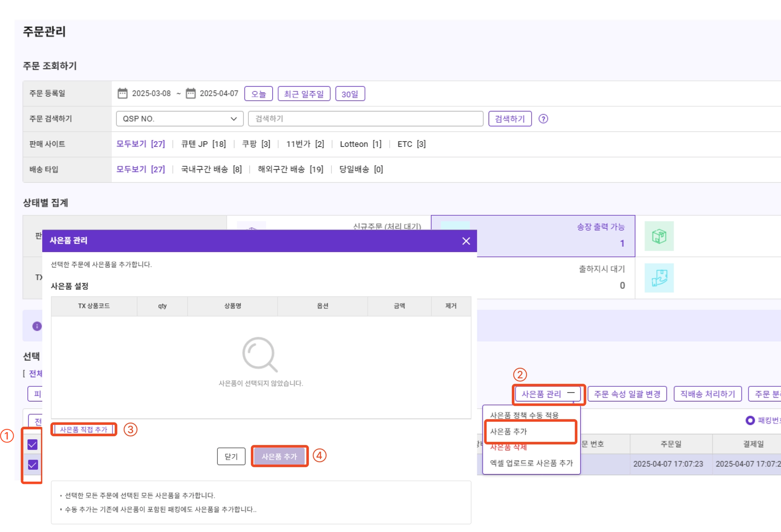Uncheck the second order row checkbox
Image resolution: width=781 pixels, height=532 pixels.
coord(33,464)
